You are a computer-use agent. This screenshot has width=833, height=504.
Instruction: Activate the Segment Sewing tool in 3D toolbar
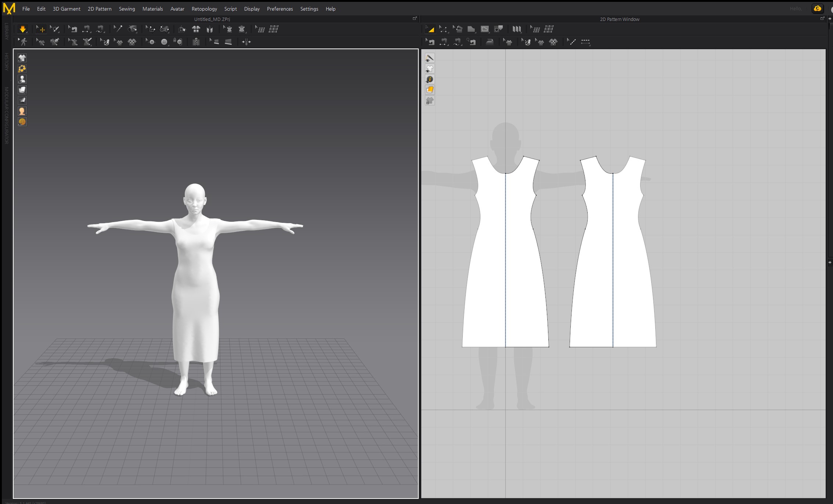point(86,29)
